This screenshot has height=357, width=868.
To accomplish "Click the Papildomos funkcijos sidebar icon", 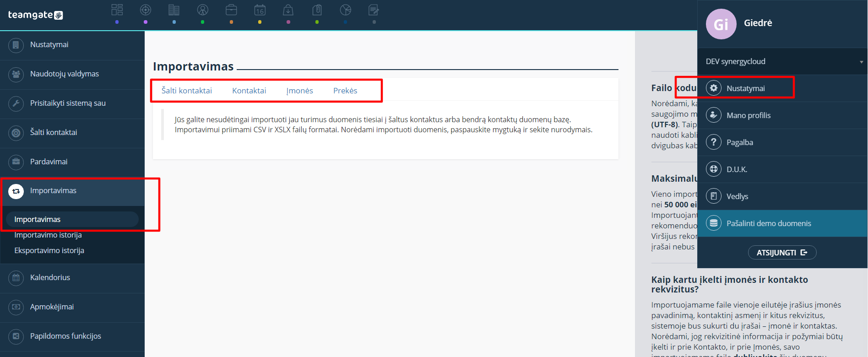I will 16,336.
